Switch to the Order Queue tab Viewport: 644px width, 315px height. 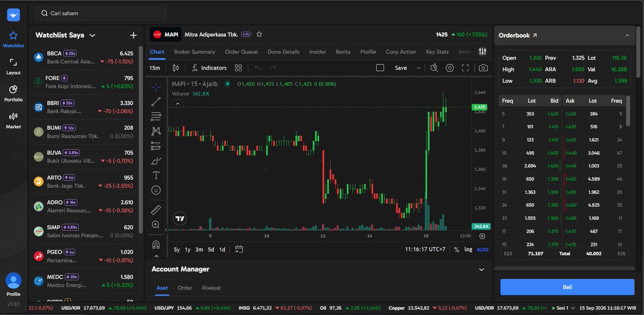tap(241, 52)
